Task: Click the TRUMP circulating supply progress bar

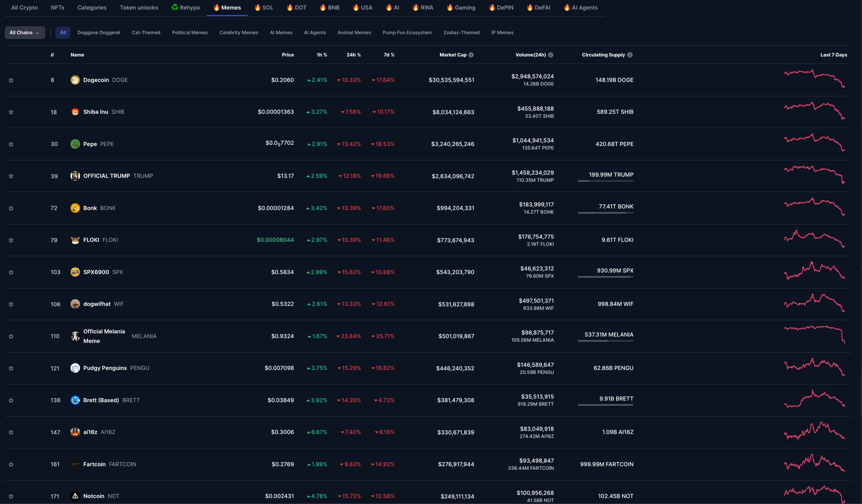Action: pos(605,181)
